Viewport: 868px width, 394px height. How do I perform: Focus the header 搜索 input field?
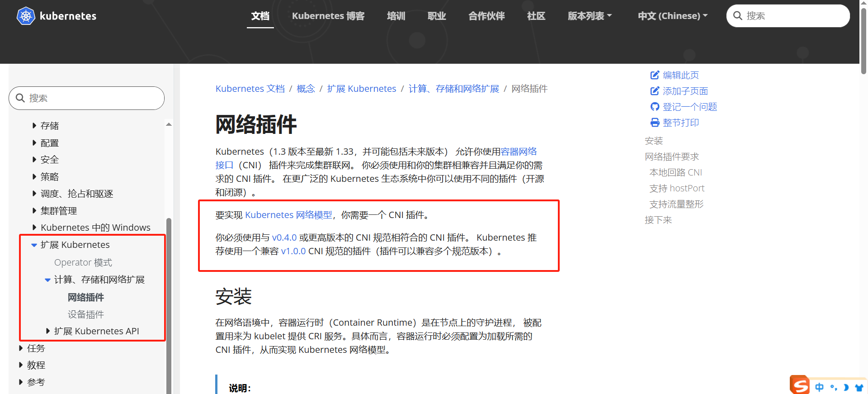pos(788,16)
